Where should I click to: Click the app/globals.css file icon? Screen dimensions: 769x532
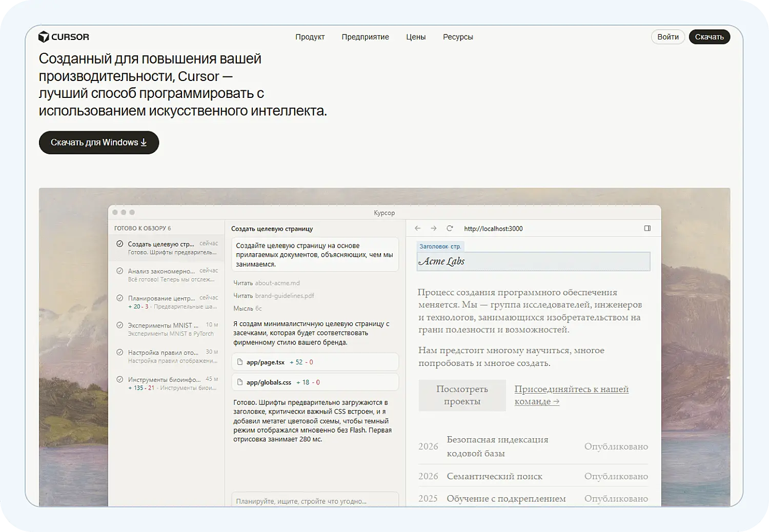pos(239,382)
